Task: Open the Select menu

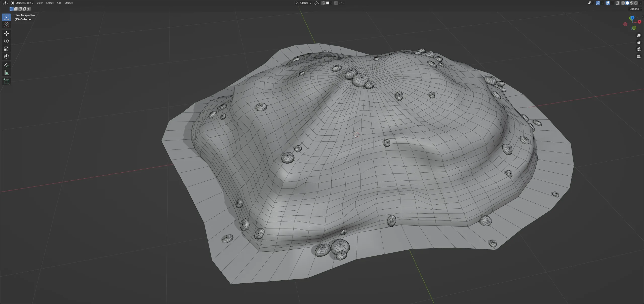Action: click(50, 3)
